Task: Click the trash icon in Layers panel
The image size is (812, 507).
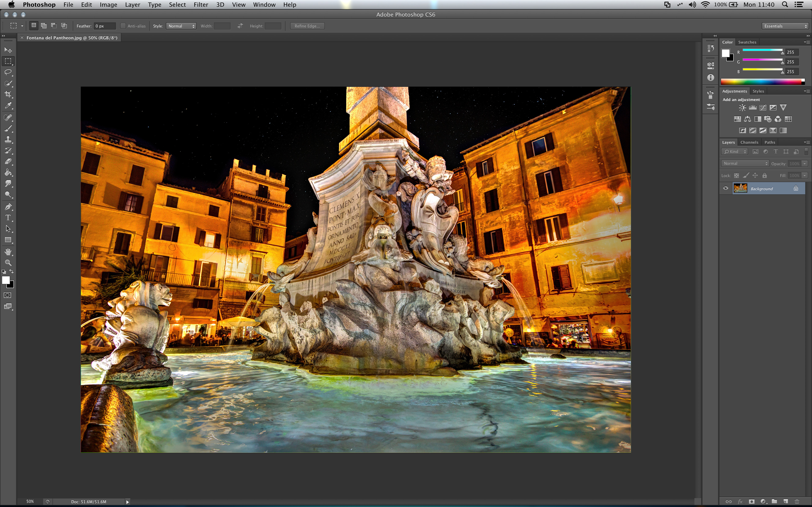Action: pyautogui.click(x=797, y=501)
